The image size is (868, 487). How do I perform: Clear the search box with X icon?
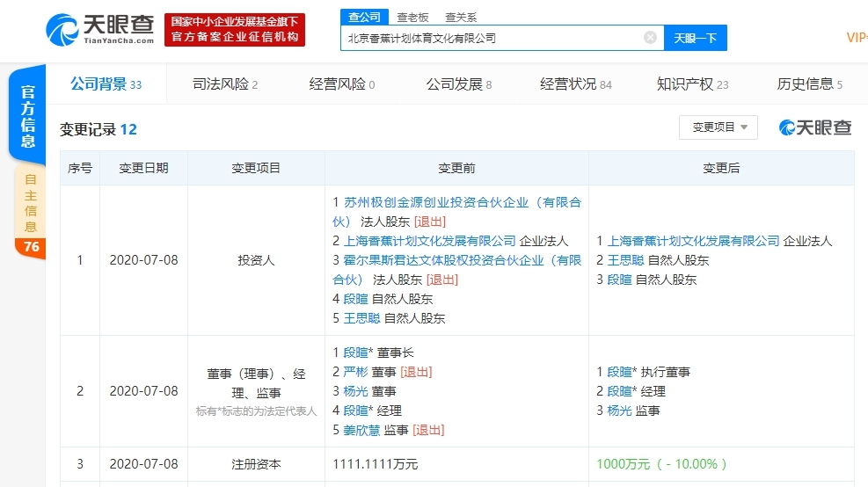pos(650,38)
